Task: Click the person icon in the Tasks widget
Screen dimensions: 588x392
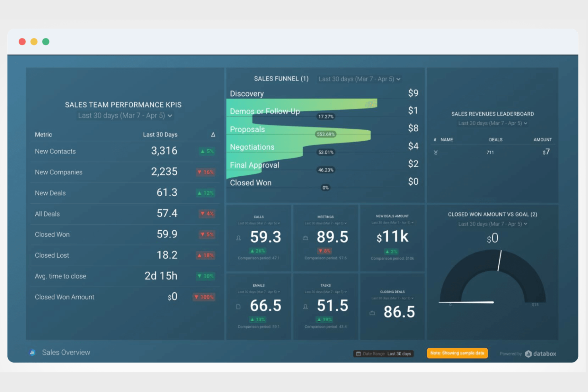Action: coord(305,306)
